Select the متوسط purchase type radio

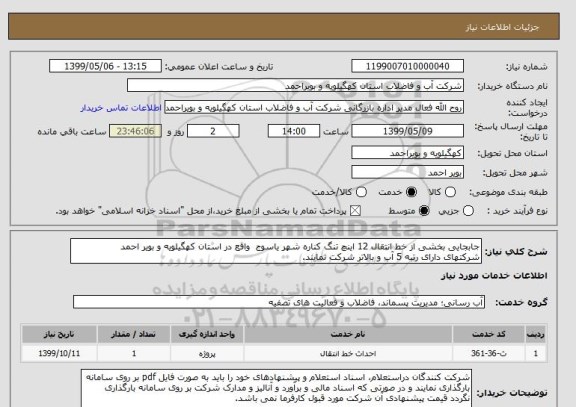424,211
